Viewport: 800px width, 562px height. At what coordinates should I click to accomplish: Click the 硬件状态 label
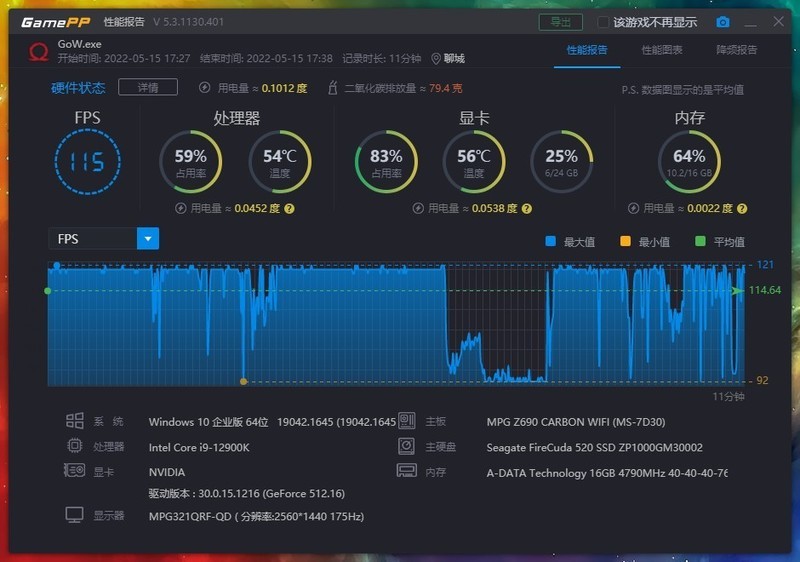[78, 88]
